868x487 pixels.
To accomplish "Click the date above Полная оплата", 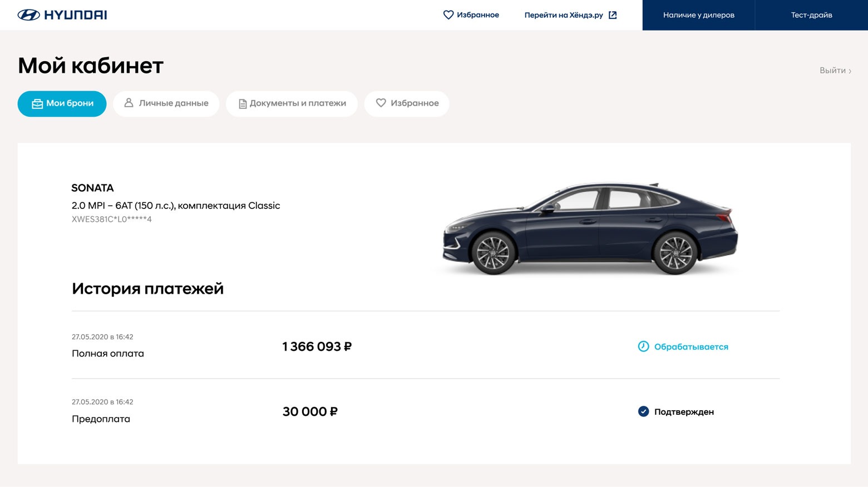I will [102, 337].
